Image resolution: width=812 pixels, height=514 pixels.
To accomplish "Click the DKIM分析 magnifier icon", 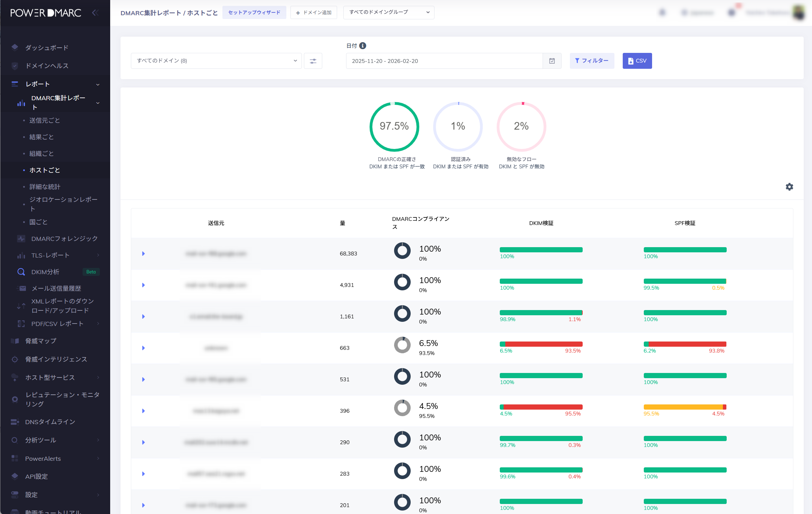I will click(21, 272).
